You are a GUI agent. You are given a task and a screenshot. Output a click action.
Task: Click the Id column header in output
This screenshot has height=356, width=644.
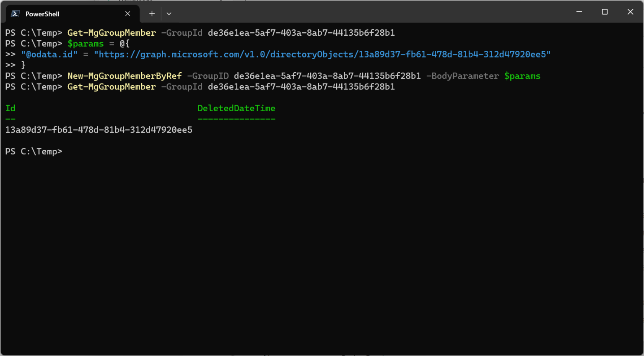click(x=10, y=108)
